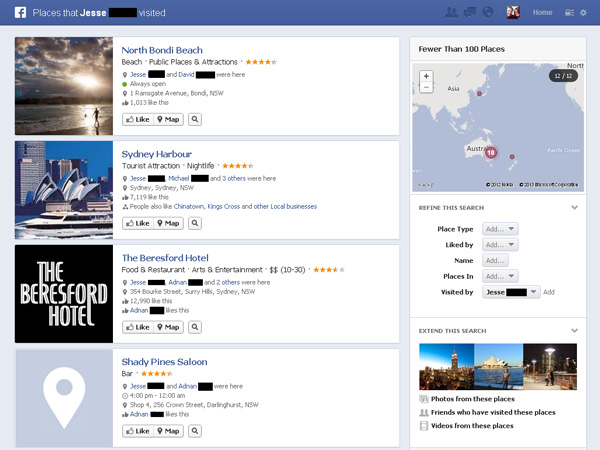600x450 pixels.
Task: Open Kings Cross link
Action: (223, 207)
